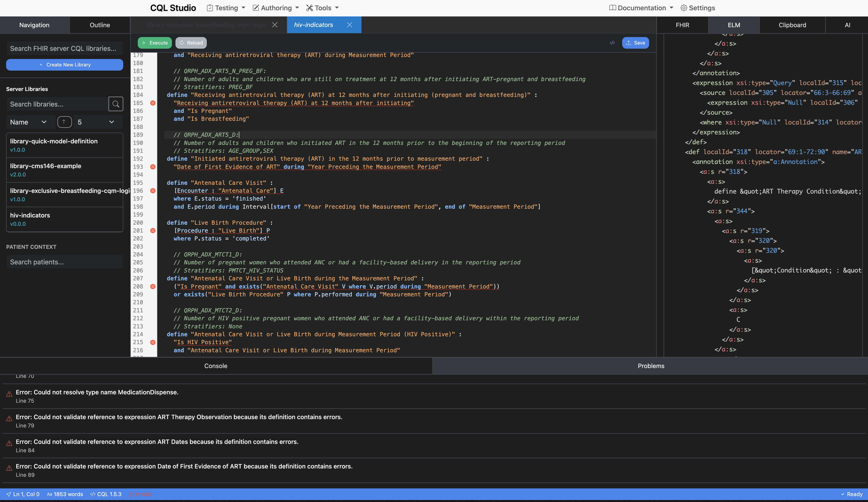Toggle the breakpoint marker on line 215

(x=153, y=342)
